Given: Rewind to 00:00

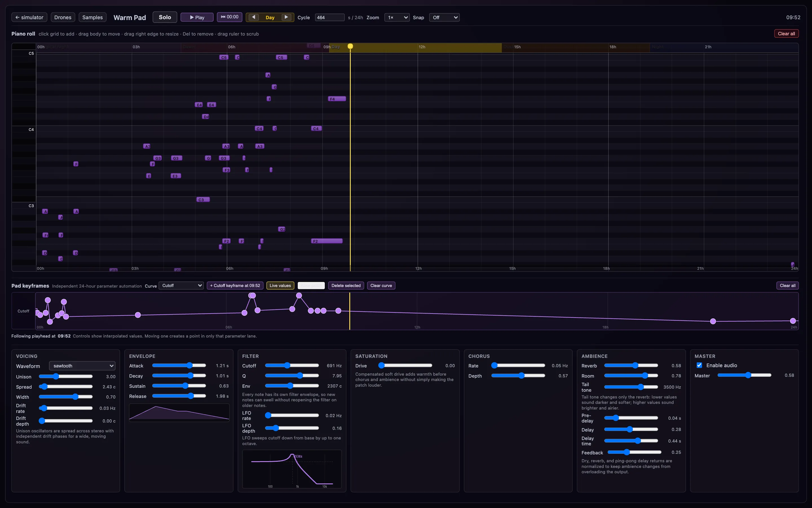Looking at the screenshot, I should (x=230, y=17).
